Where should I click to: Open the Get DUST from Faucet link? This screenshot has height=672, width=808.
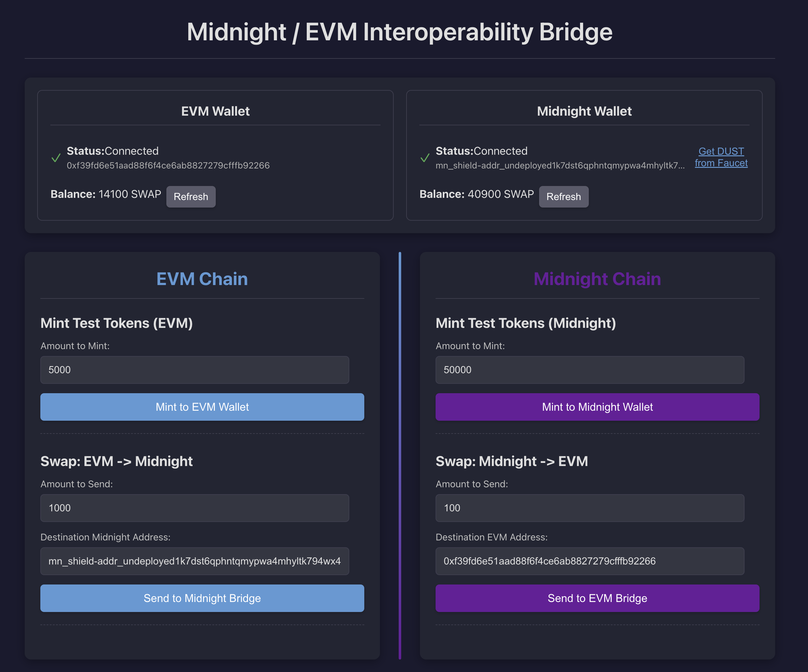coord(721,157)
